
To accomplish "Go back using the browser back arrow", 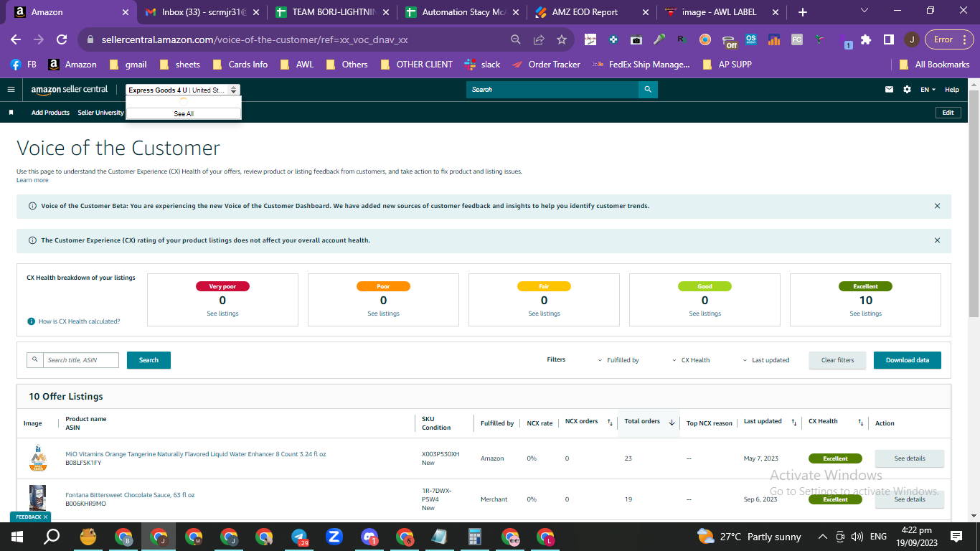I will click(16, 39).
